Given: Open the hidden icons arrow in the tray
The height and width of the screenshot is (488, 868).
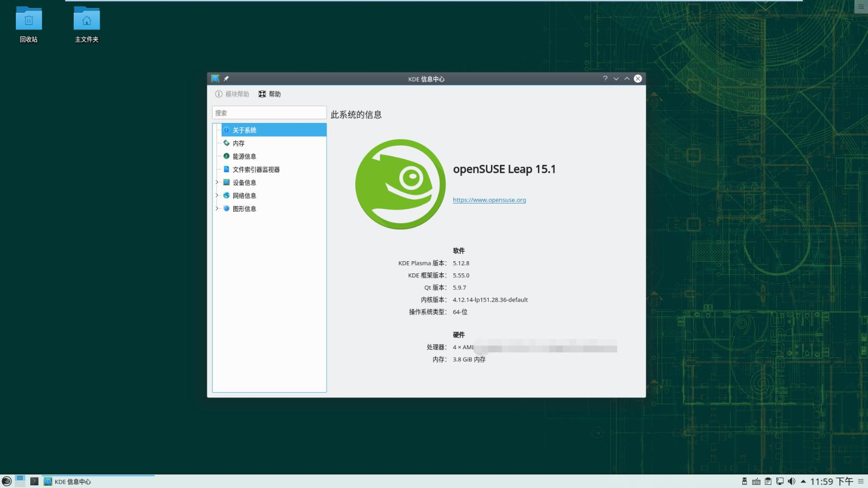Looking at the screenshot, I should click(803, 481).
